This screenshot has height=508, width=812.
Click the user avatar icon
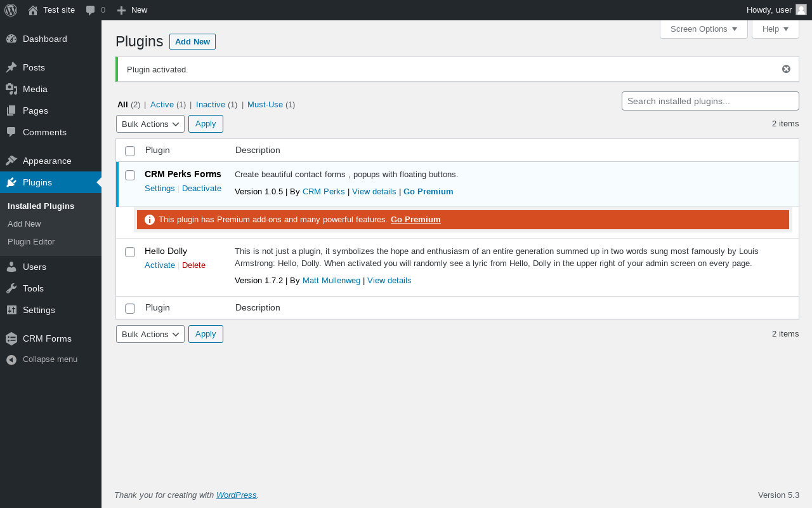[x=801, y=10]
